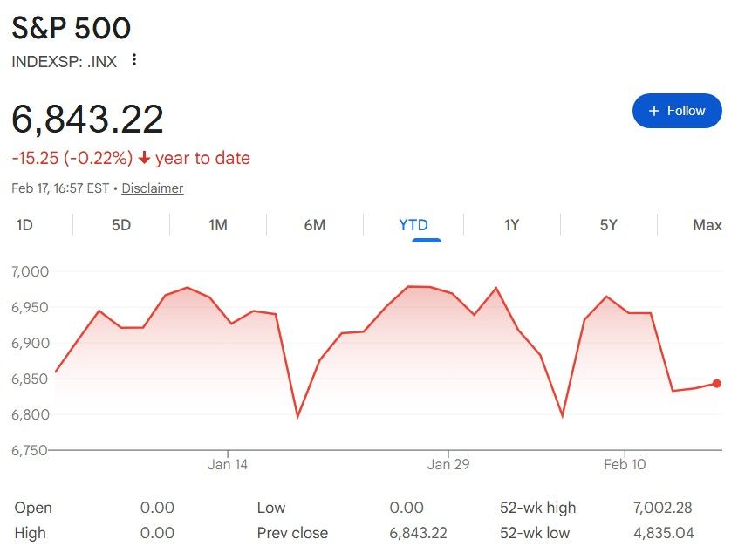Open the three-dot more options menu
Image resolution: width=738 pixels, height=560 pixels.
coord(133,60)
